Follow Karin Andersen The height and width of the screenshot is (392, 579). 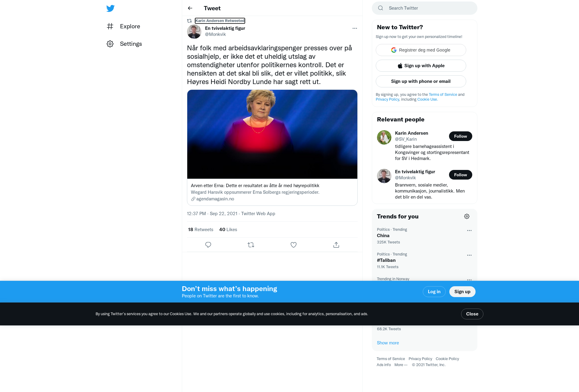[x=460, y=136]
